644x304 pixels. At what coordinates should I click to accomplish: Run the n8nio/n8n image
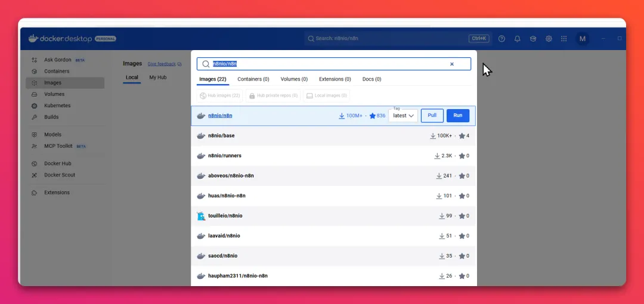pyautogui.click(x=458, y=116)
